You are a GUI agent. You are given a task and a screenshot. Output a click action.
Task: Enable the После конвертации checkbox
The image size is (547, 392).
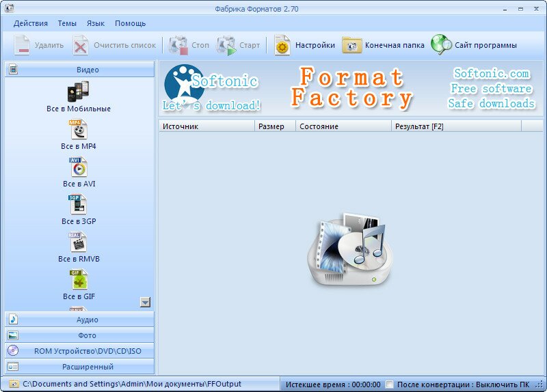tap(389, 384)
